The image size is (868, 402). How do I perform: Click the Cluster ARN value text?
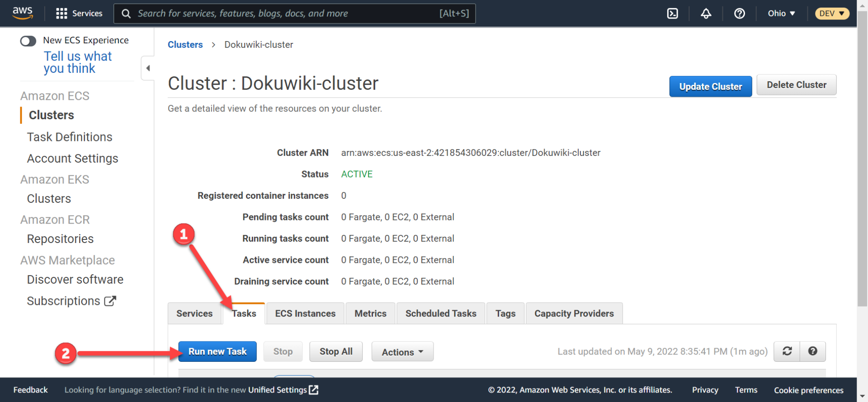(x=471, y=153)
